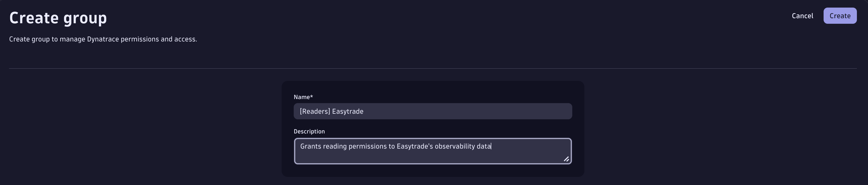Viewport: 868px width, 185px height.
Task: Click the word "reading" in Description
Action: [x=335, y=147]
